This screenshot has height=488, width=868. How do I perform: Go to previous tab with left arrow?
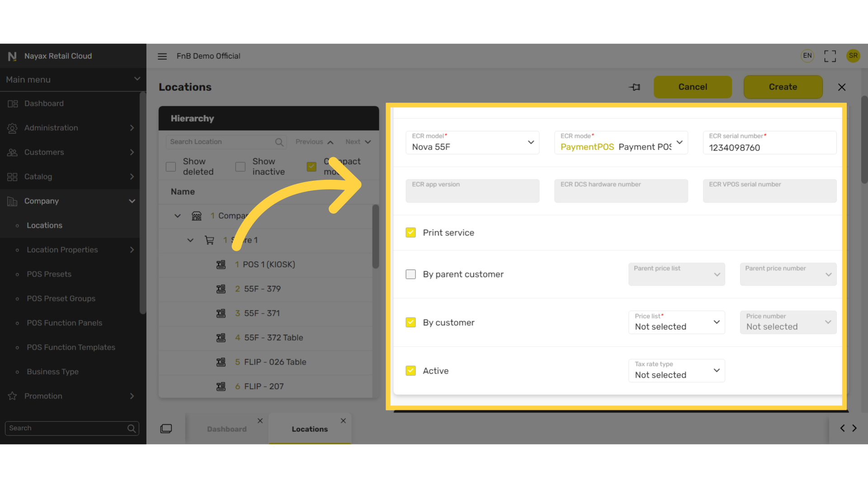pyautogui.click(x=842, y=428)
